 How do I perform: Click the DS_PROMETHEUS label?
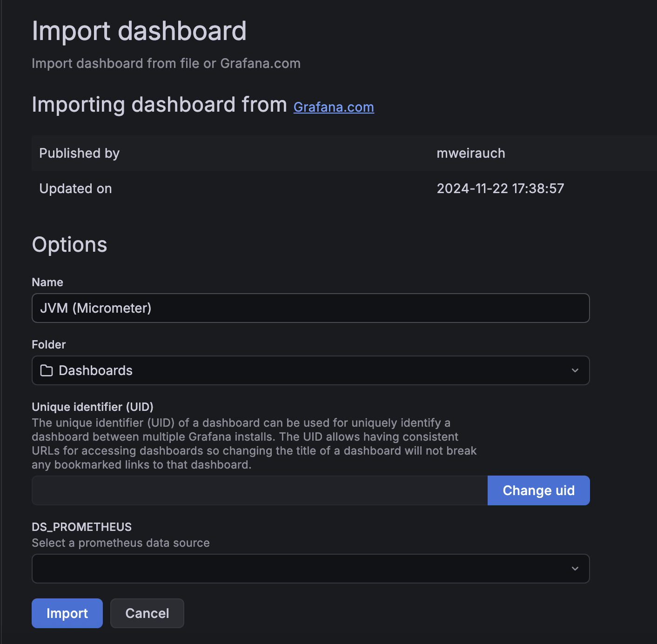81,527
